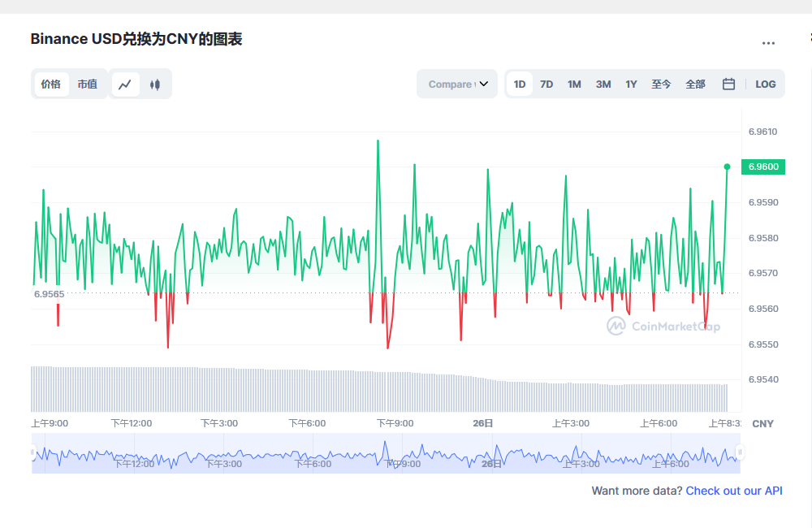The width and height of the screenshot is (812, 528).
Task: Select the 价格 (price) tab
Action: (51, 84)
